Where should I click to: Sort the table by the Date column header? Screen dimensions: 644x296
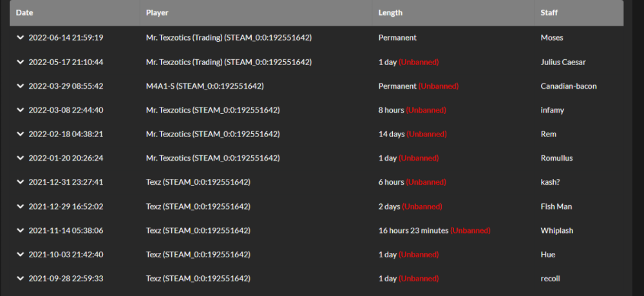(24, 12)
